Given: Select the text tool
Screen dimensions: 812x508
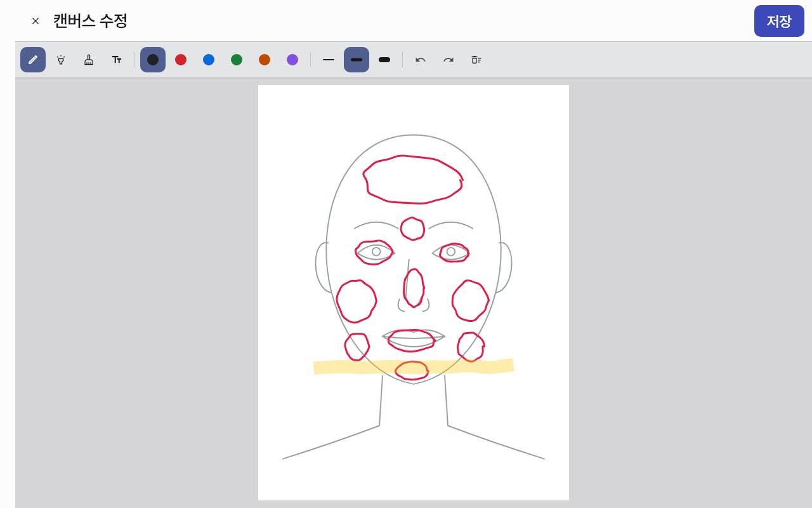Looking at the screenshot, I should (x=117, y=60).
